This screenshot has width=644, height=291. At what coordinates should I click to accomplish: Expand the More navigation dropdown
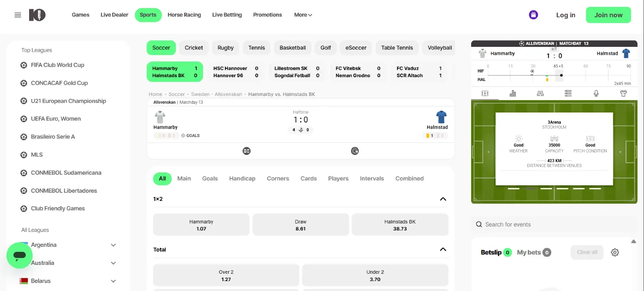coord(303,15)
